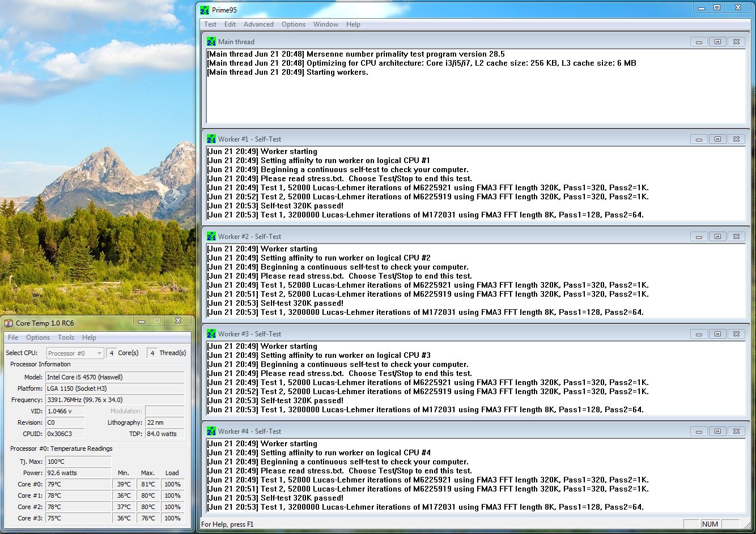Click Core #0 Max value 81°C
This screenshot has width=756, height=534.
click(148, 484)
